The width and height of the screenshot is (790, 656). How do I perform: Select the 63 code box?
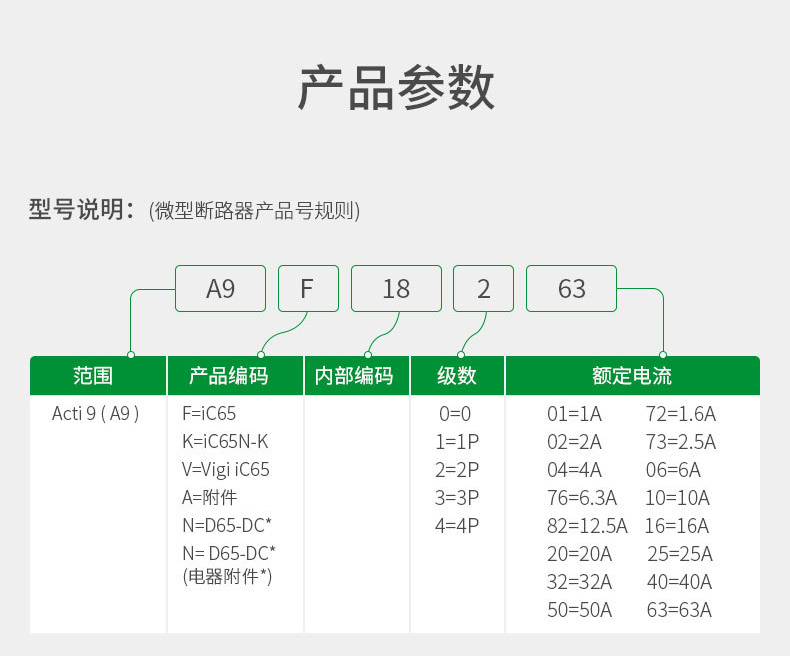coord(571,289)
